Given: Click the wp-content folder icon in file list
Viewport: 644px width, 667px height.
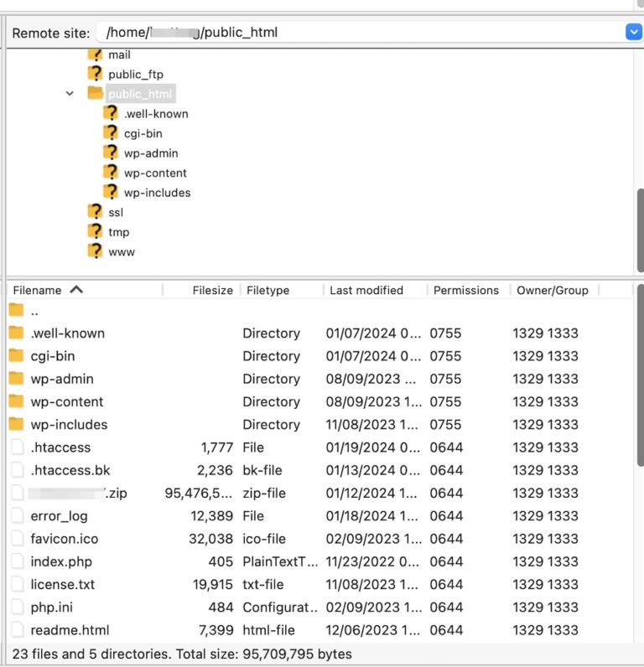Looking at the screenshot, I should (x=17, y=401).
